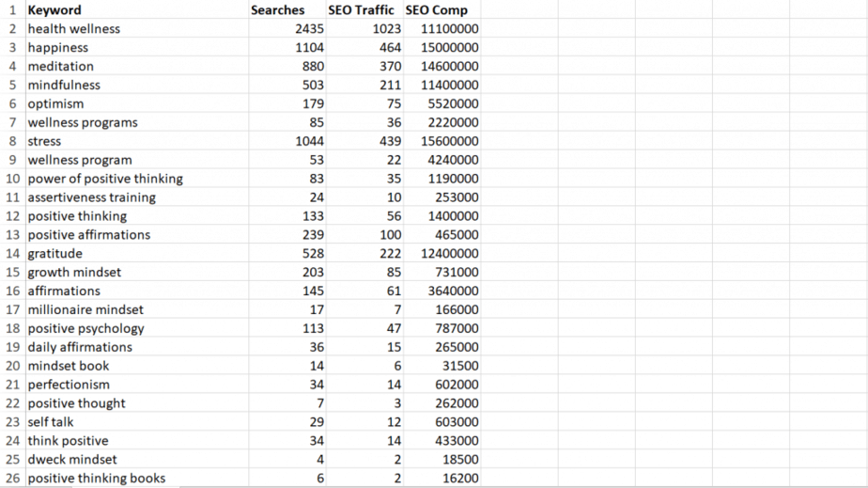This screenshot has width=868, height=488.
Task: Click the SEO Traffic header cell
Action: point(361,10)
